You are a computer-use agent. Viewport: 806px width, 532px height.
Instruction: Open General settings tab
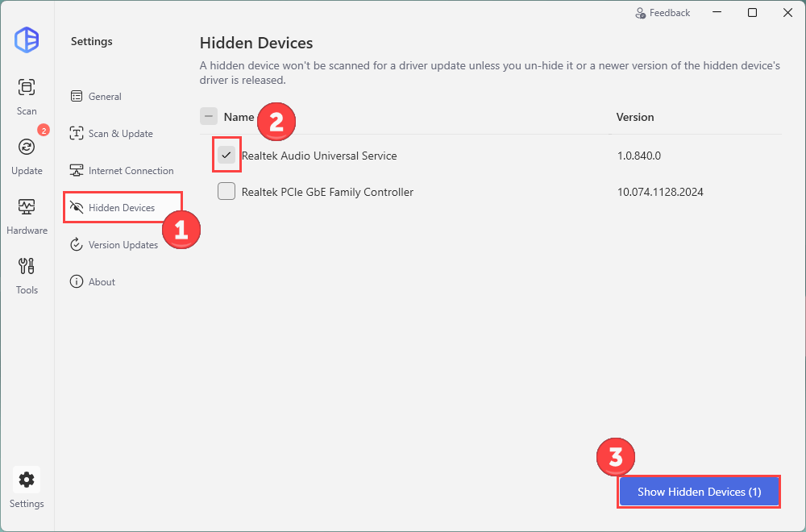[x=105, y=97]
